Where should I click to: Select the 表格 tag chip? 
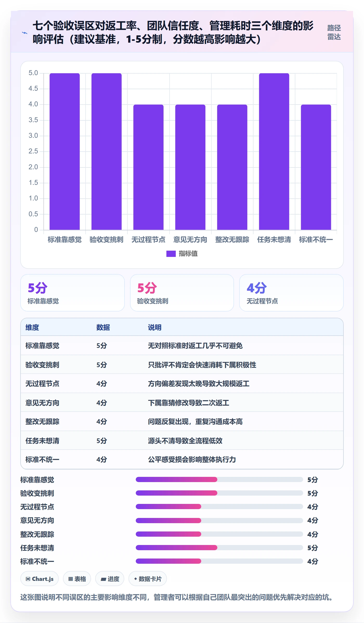pos(77,579)
